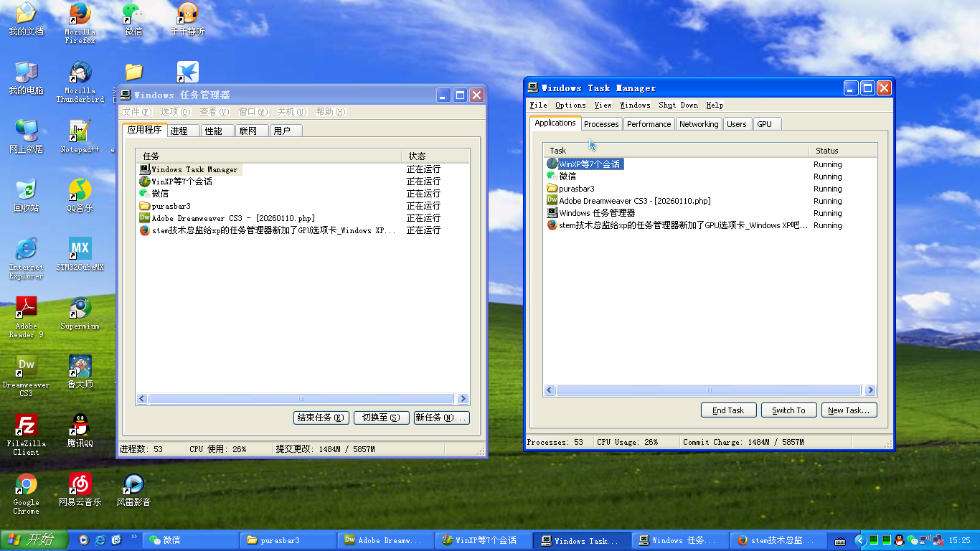Switch to the Performance tab
The height and width of the screenshot is (551, 980).
click(649, 124)
